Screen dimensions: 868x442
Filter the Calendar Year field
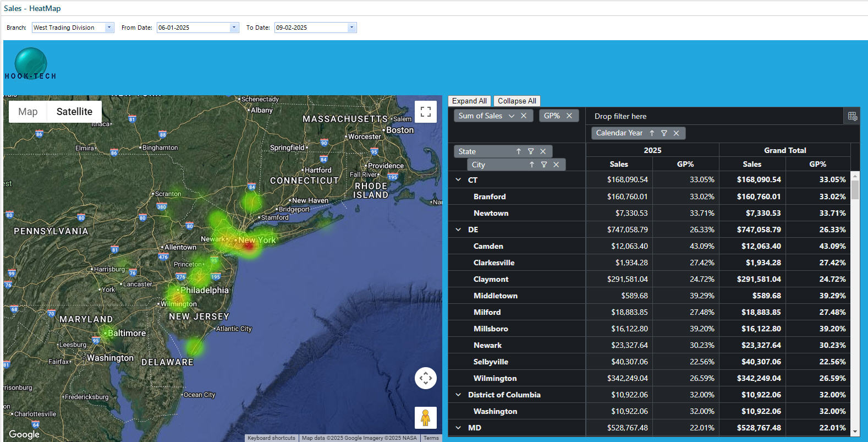pos(664,133)
